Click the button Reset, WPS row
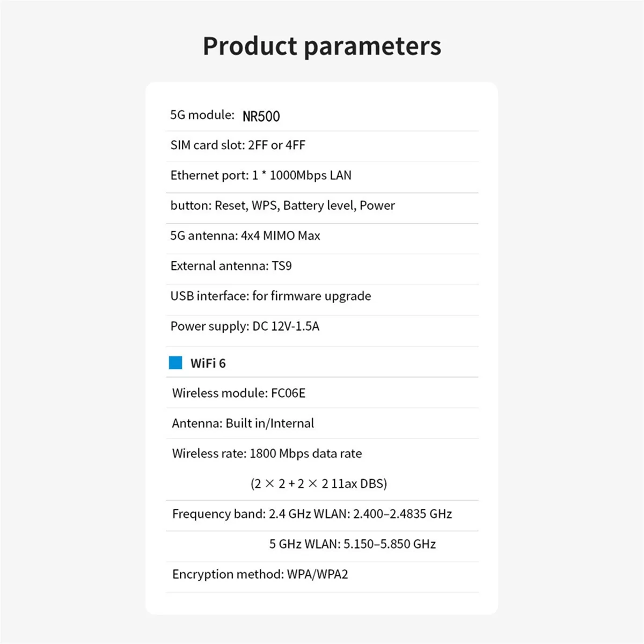Screen dimensions: 644x644 click(x=282, y=206)
